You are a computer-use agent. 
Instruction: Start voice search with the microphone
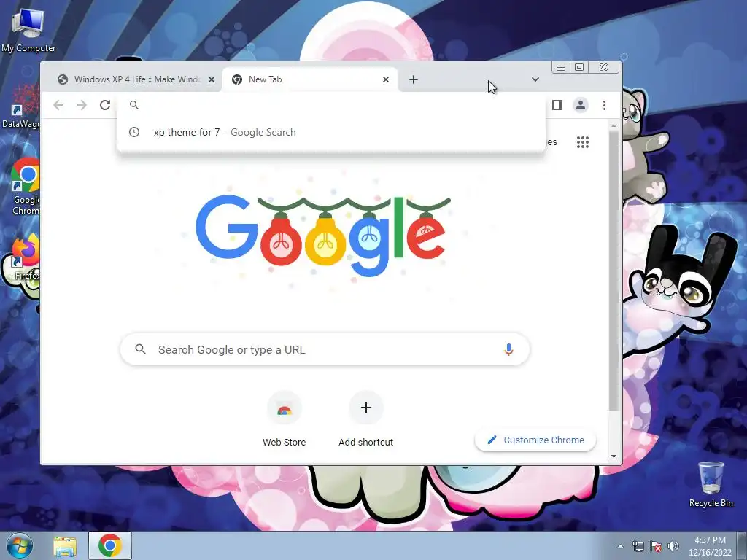click(508, 349)
